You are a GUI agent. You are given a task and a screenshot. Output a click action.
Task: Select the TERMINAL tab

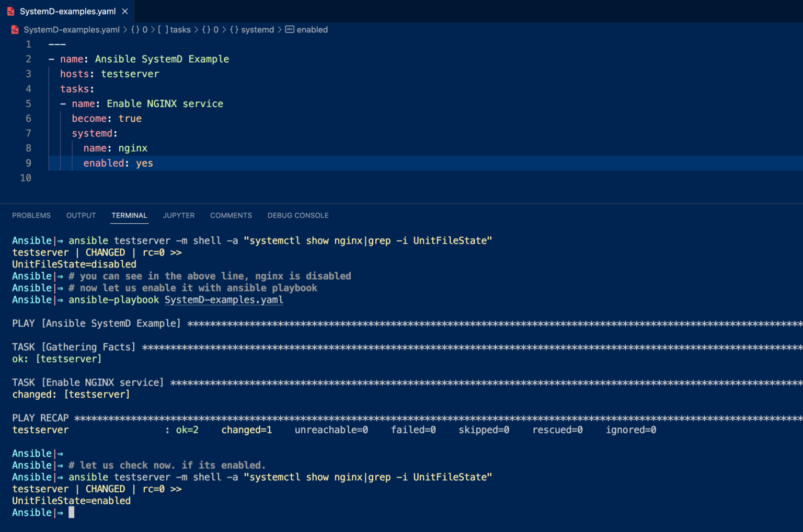[x=129, y=215]
